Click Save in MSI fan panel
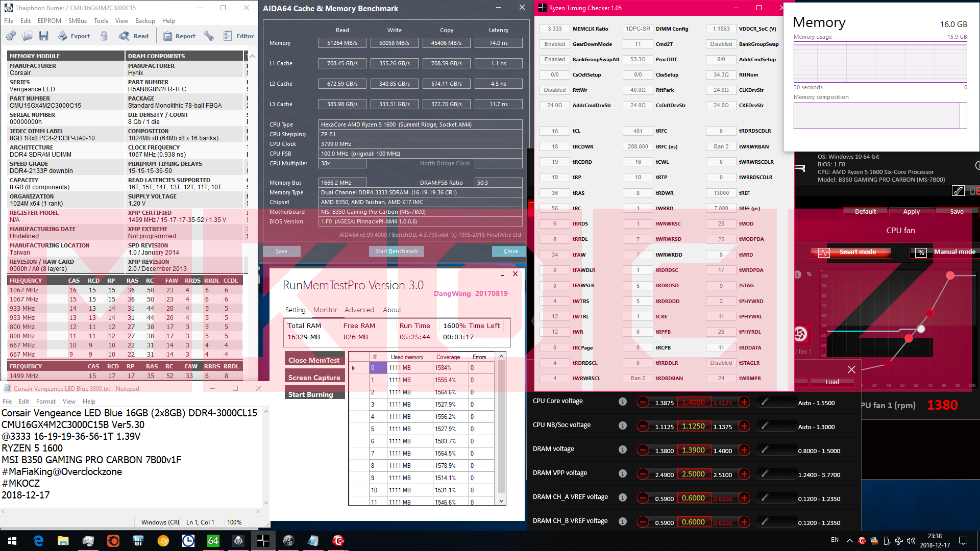Image resolution: width=980 pixels, height=551 pixels. [957, 212]
